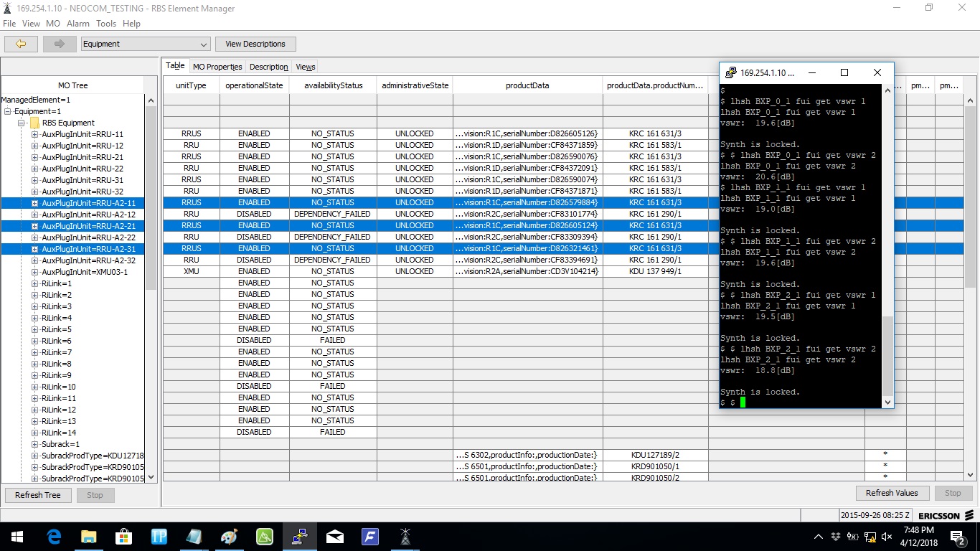Click the unitType column header
Viewport: 980px width, 551px height.
(x=192, y=85)
